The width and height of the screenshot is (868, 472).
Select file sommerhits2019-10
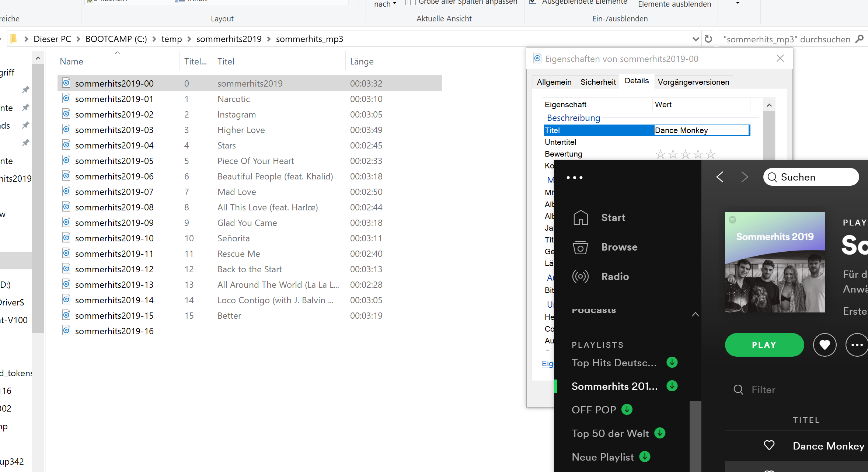tap(114, 238)
